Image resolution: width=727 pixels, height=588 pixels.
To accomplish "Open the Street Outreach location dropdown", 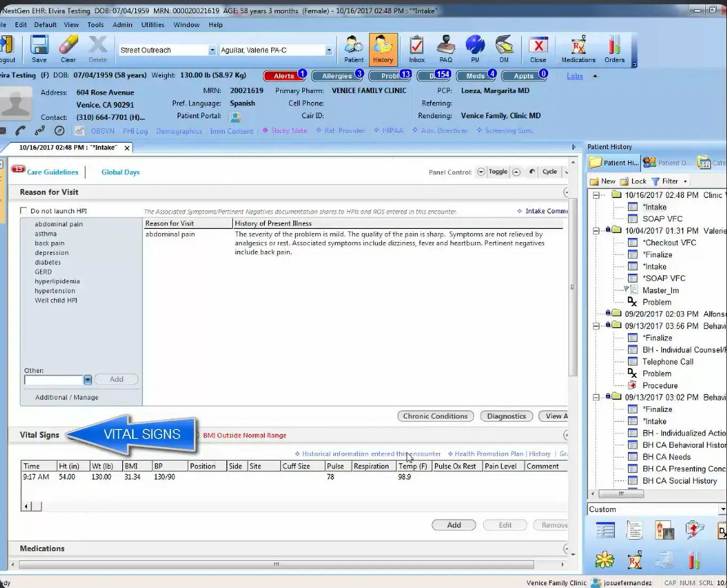I will point(211,50).
